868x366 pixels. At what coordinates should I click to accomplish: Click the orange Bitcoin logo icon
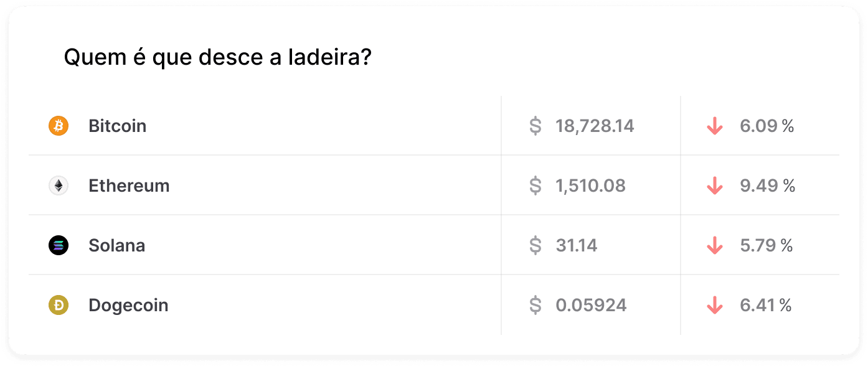click(59, 126)
